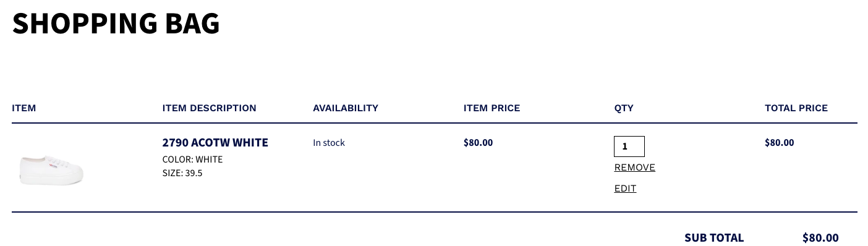Click the ITEM DESCRIPTION column header
This screenshot has width=868, height=246.
pyautogui.click(x=210, y=108)
